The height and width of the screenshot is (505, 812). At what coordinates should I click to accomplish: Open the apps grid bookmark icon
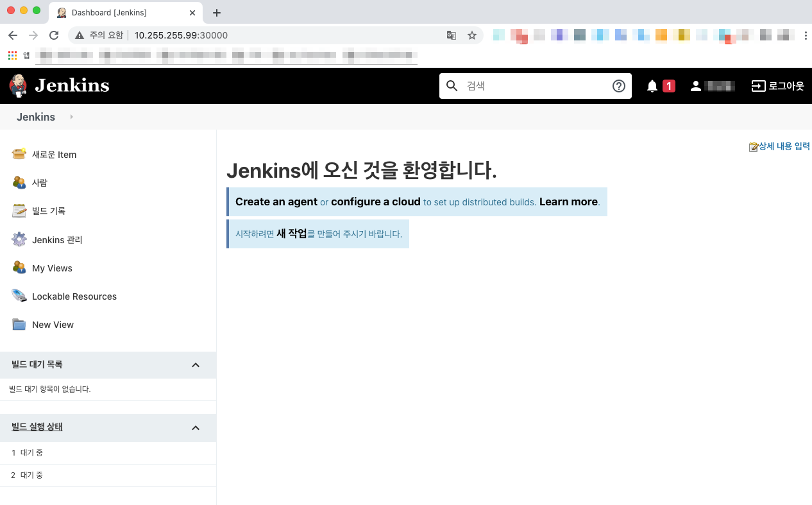pos(12,56)
